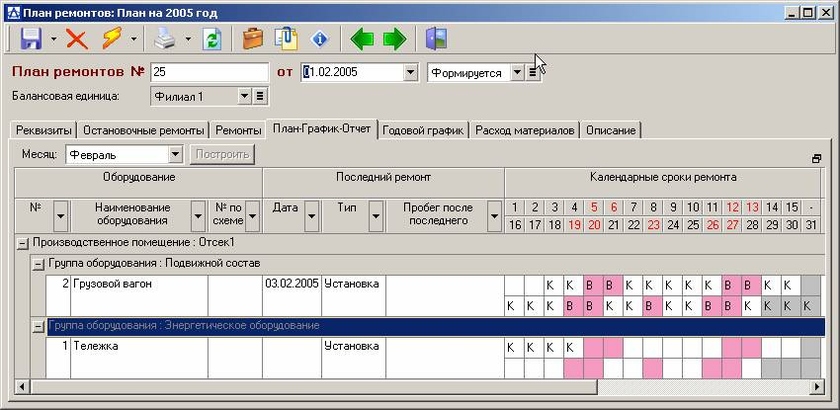
Task: Click the green refresh icon
Action: point(211,39)
